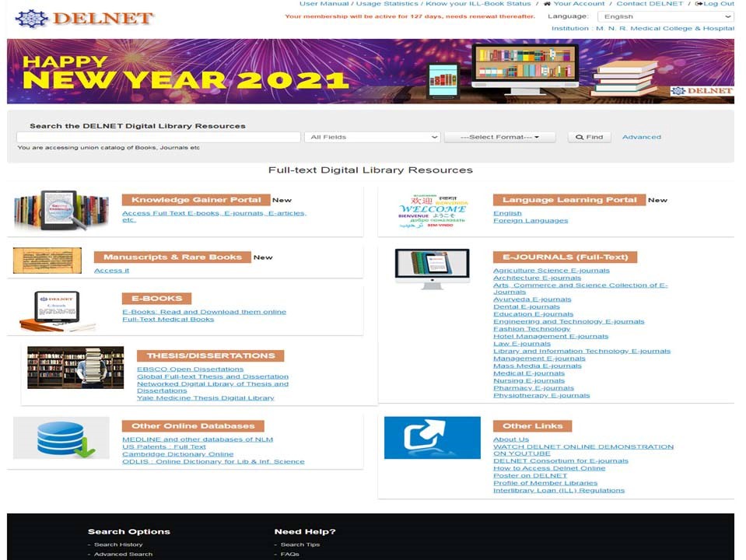Open Dental E-journals link
Viewport: 746px width, 560px height.
pyautogui.click(x=526, y=307)
